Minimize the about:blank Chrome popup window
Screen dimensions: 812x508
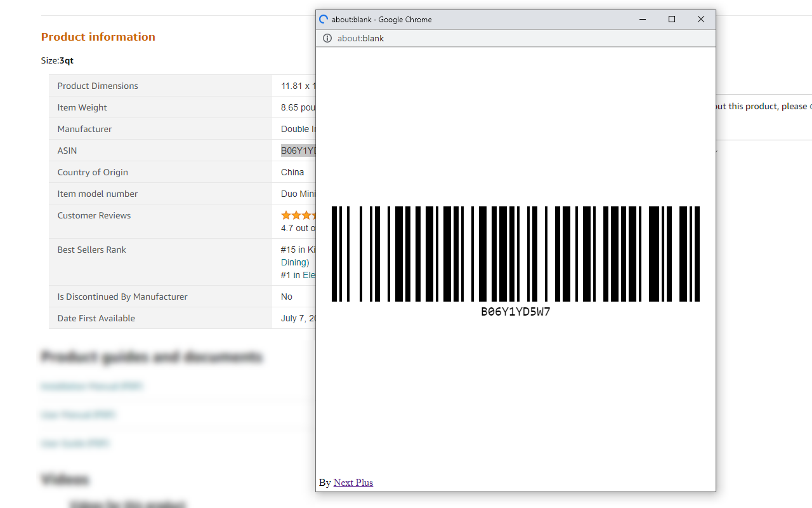(643, 20)
